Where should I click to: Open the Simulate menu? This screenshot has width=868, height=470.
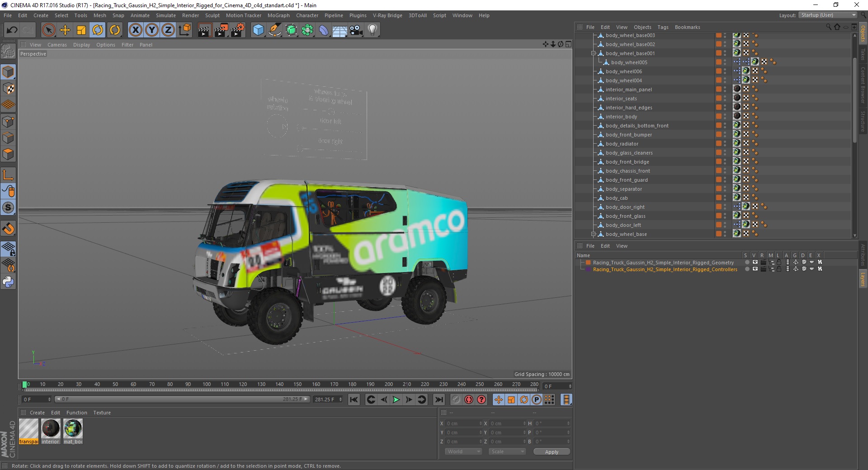coord(166,15)
